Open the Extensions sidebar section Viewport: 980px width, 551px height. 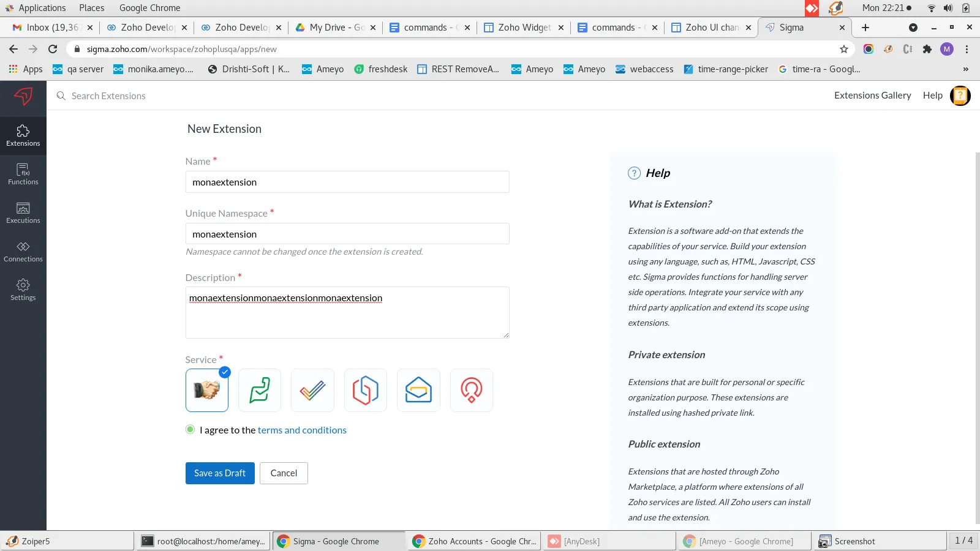[23, 136]
